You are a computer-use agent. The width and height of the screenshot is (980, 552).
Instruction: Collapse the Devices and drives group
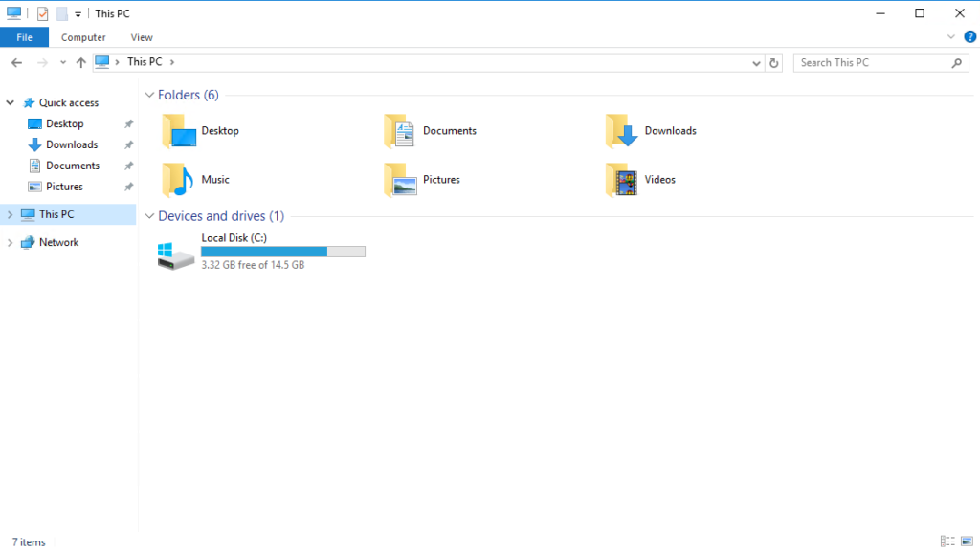(x=149, y=217)
